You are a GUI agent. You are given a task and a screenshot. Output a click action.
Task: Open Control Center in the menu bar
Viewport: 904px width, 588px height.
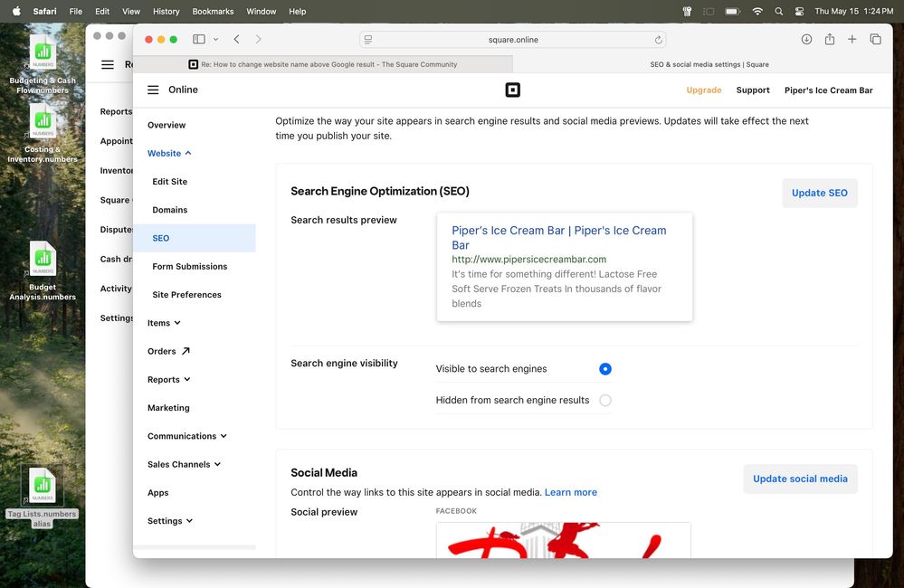(x=799, y=11)
